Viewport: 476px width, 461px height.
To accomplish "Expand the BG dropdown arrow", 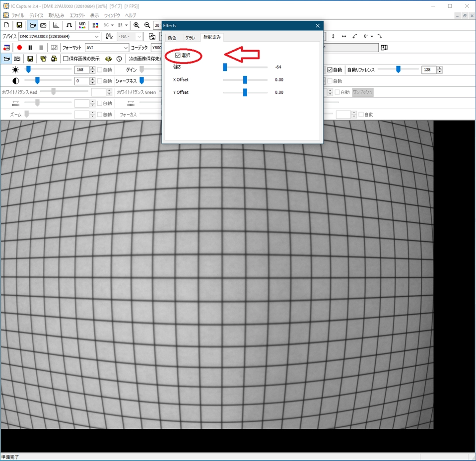I will click(112, 25).
